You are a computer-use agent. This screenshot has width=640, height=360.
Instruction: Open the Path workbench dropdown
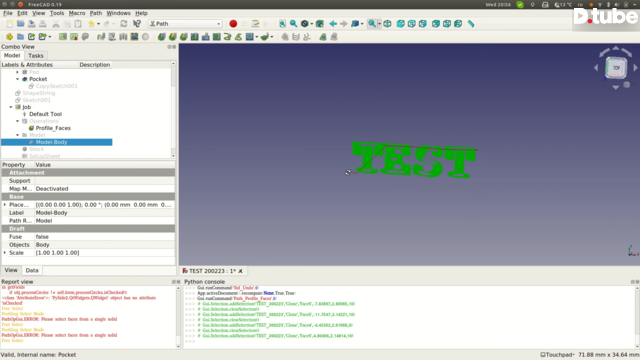tap(185, 24)
